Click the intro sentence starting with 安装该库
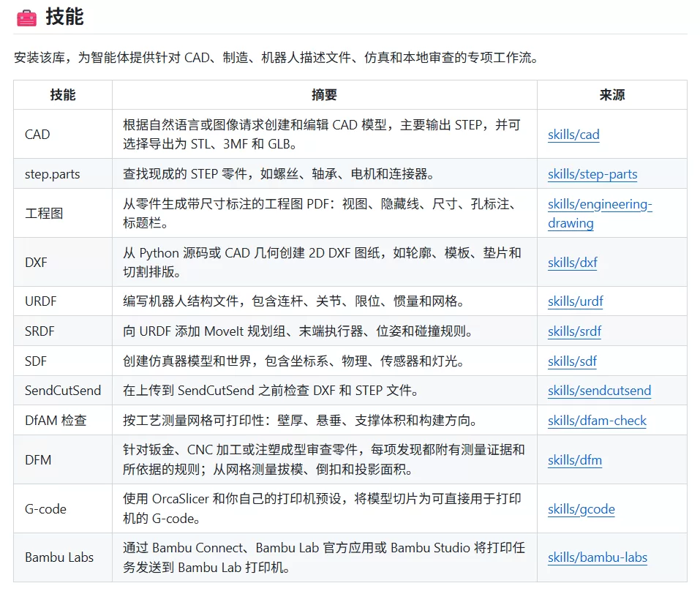 [276, 58]
